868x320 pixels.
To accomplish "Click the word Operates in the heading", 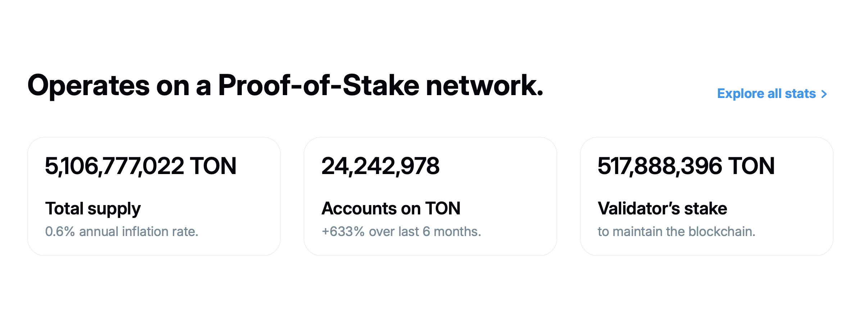I will click(89, 86).
